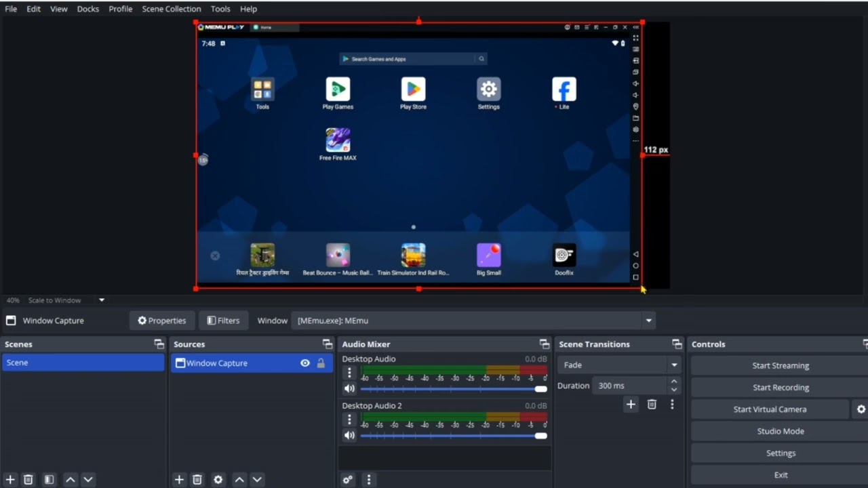
Task: Pop out the Audio Mixer dock
Action: pos(544,344)
